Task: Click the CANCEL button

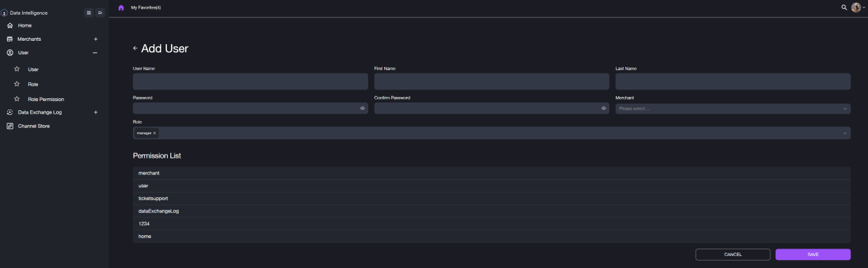Action: (x=733, y=255)
